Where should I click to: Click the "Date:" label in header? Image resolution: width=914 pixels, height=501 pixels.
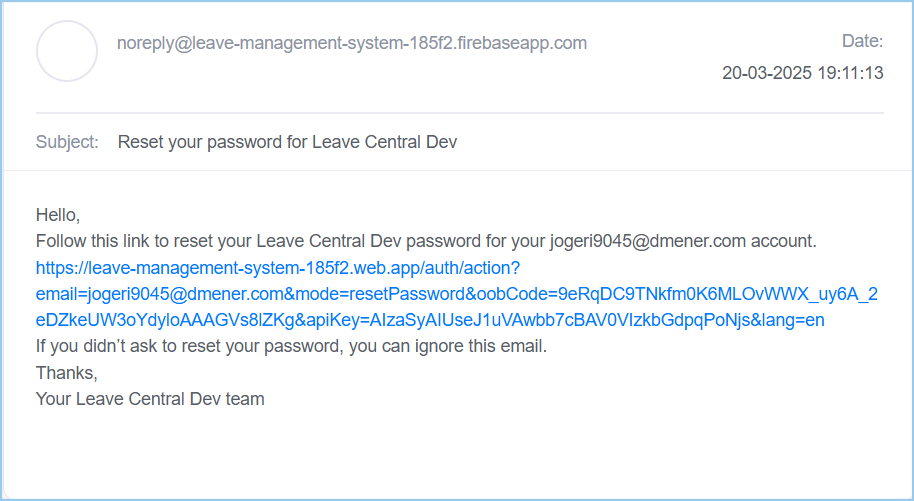click(x=862, y=41)
